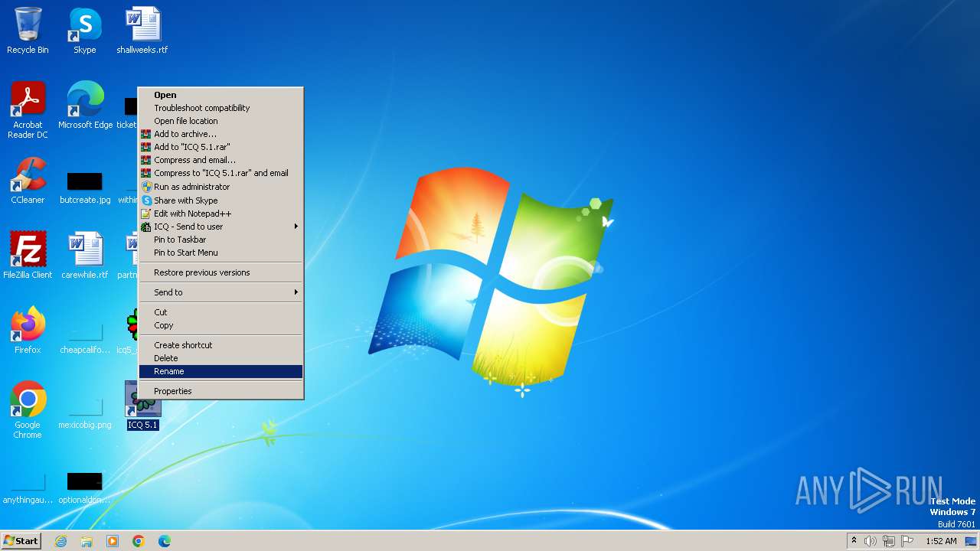Select the cheapcalifo... file icon

tap(85, 337)
